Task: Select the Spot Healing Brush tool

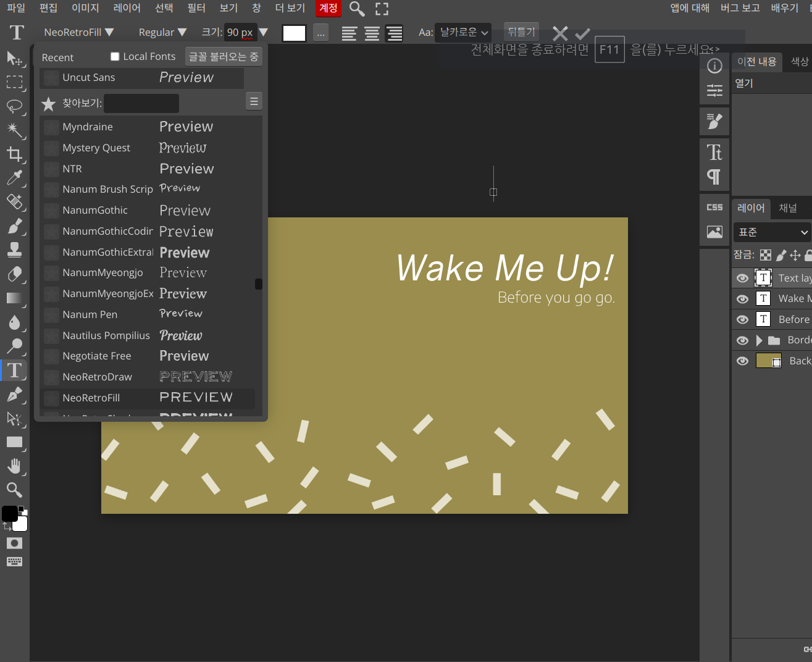Action: (14, 202)
